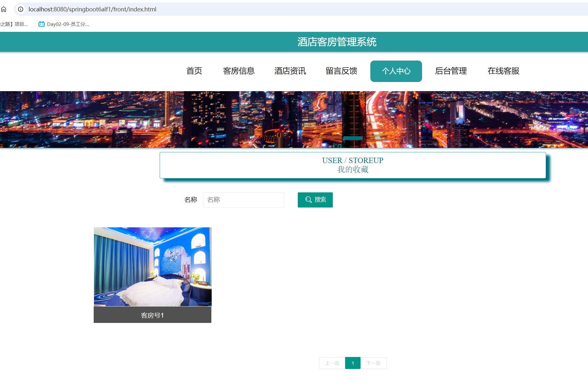Click the address bar URL
Screen dimensions: 588x386
tap(92, 9)
